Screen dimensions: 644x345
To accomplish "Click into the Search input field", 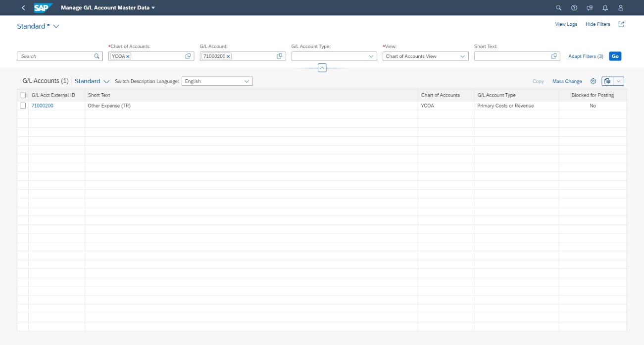I will pos(55,57).
